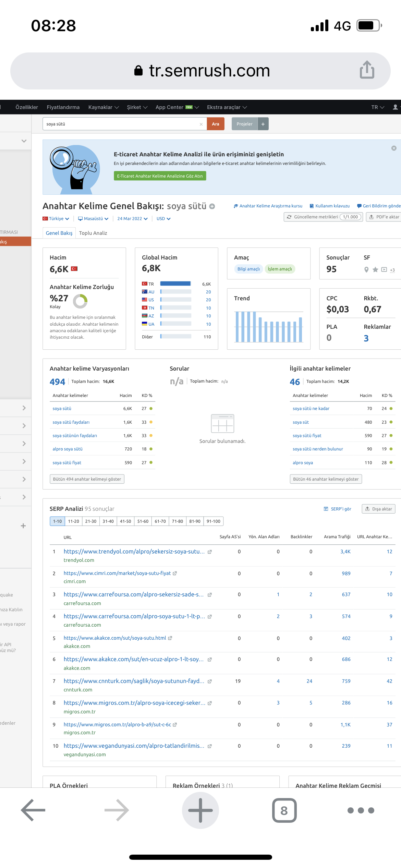Clear the soya sütü search field
401x868 pixels.
201,124
